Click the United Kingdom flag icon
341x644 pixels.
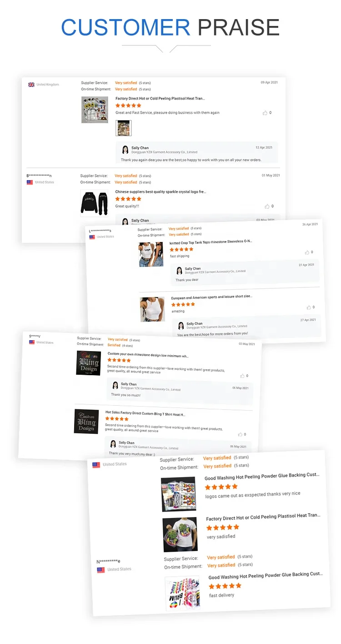31,85
